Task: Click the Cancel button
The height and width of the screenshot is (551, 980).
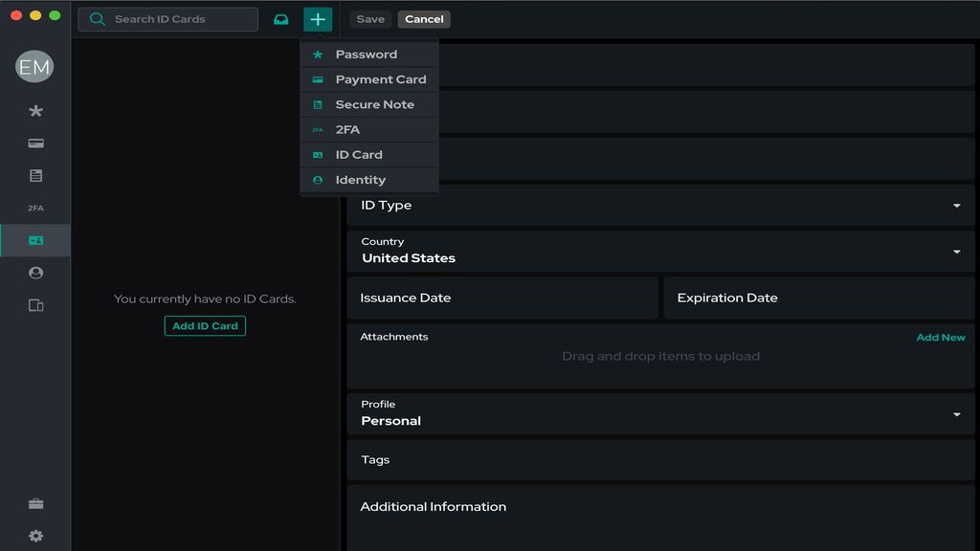Action: [424, 19]
